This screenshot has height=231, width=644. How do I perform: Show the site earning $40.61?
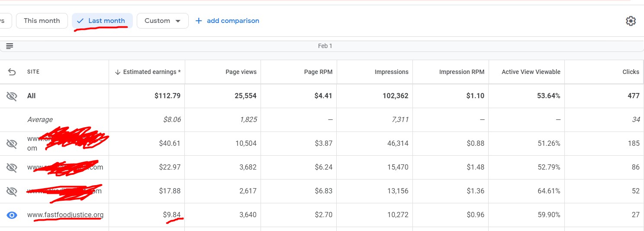click(x=12, y=144)
